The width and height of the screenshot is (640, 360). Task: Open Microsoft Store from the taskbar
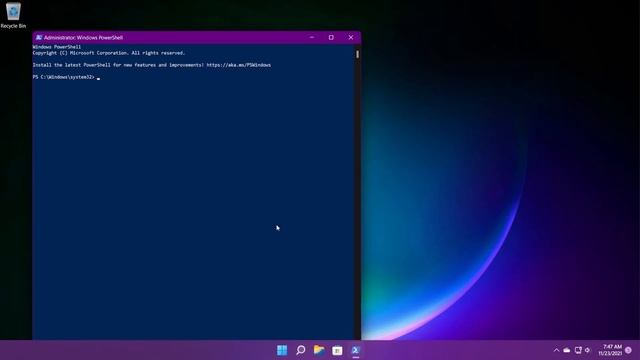click(x=337, y=350)
